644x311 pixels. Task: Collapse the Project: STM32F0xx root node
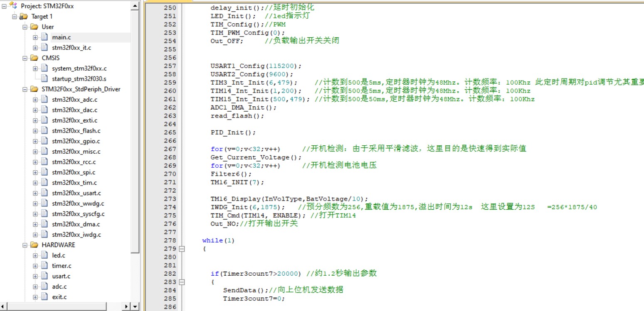pos(5,6)
